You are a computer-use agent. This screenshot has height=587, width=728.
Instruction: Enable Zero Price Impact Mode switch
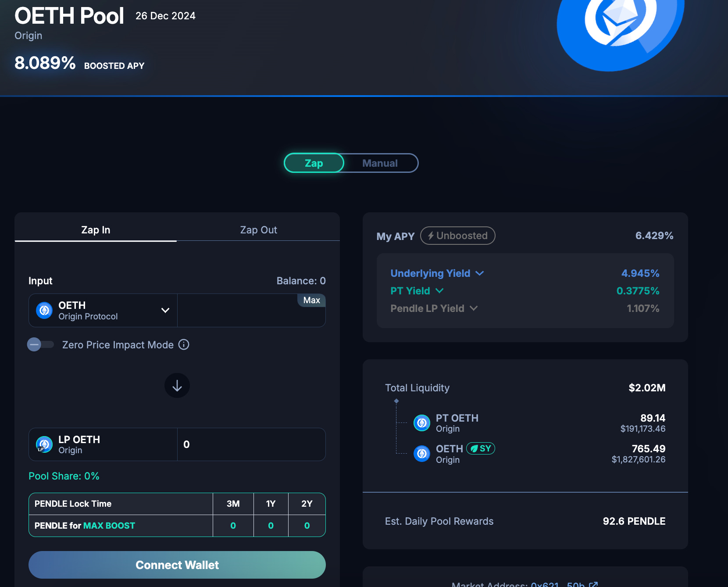[x=40, y=344]
